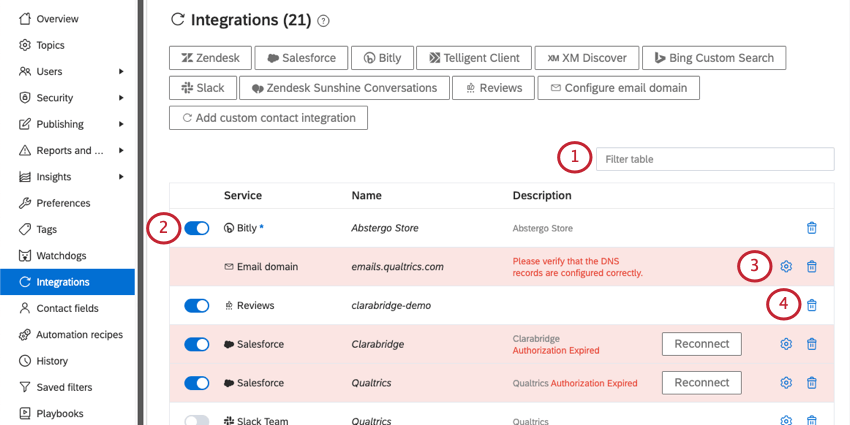Click the Security shield icon
Screen dimensions: 850x425
[x=24, y=98]
